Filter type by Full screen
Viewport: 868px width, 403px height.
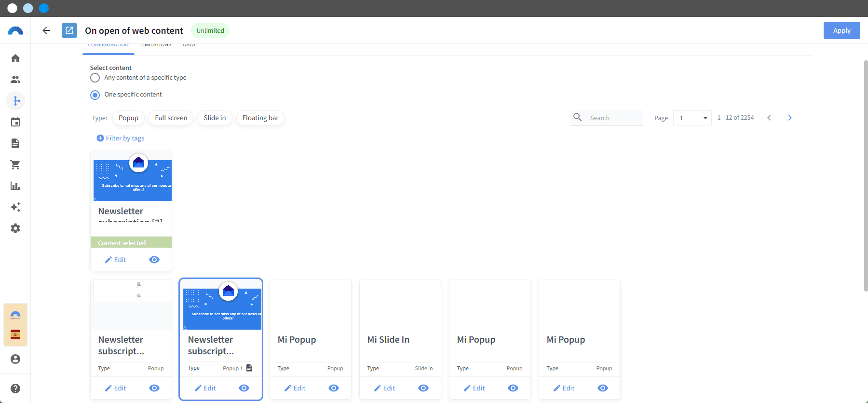point(171,118)
